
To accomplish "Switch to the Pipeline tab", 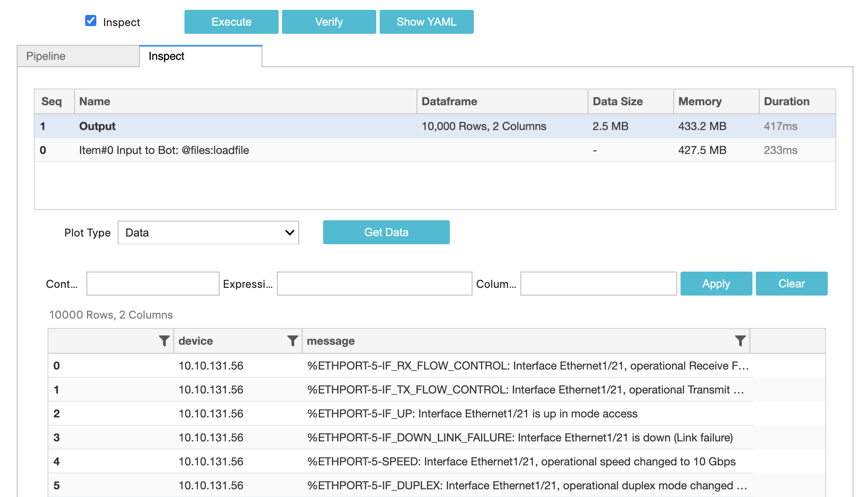I will tap(78, 56).
